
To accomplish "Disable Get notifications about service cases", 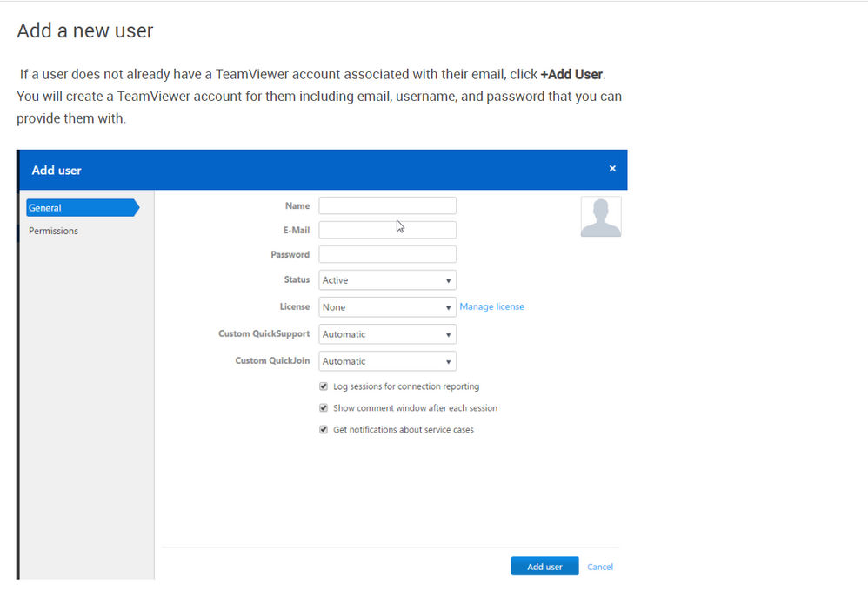I will 324,429.
